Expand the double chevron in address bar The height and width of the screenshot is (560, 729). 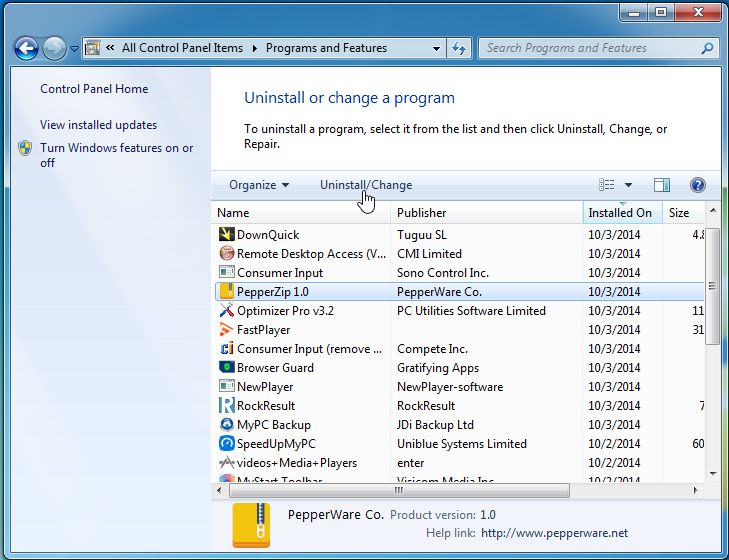110,47
